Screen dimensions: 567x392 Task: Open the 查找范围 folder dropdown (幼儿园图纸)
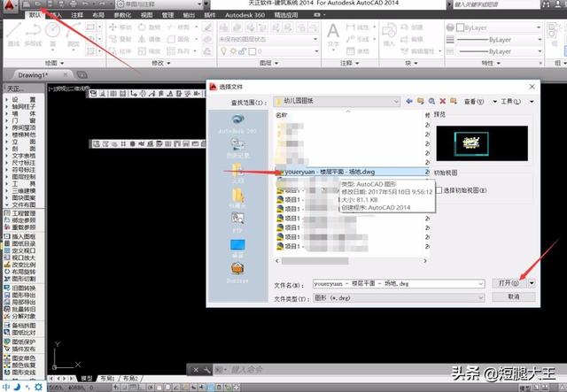click(337, 102)
